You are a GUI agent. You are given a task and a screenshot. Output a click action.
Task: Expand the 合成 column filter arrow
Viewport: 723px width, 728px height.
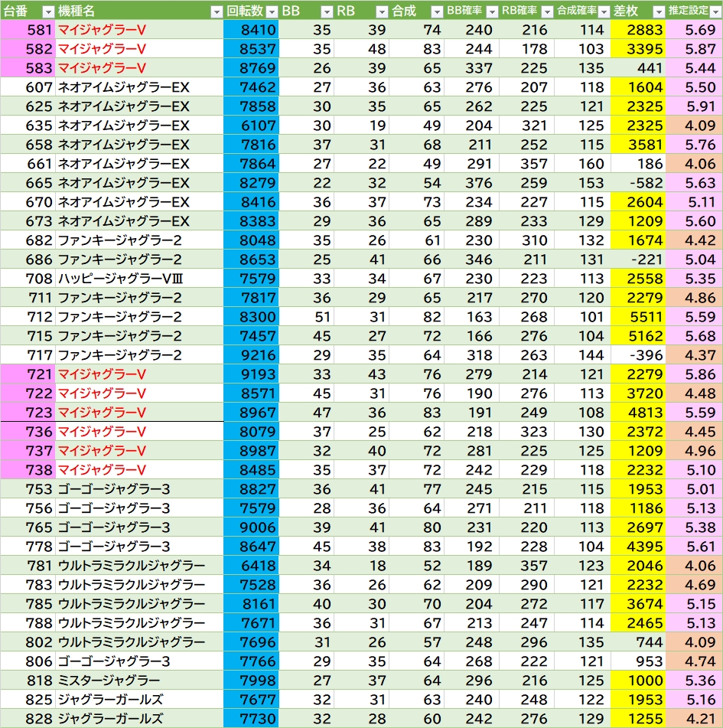436,11
